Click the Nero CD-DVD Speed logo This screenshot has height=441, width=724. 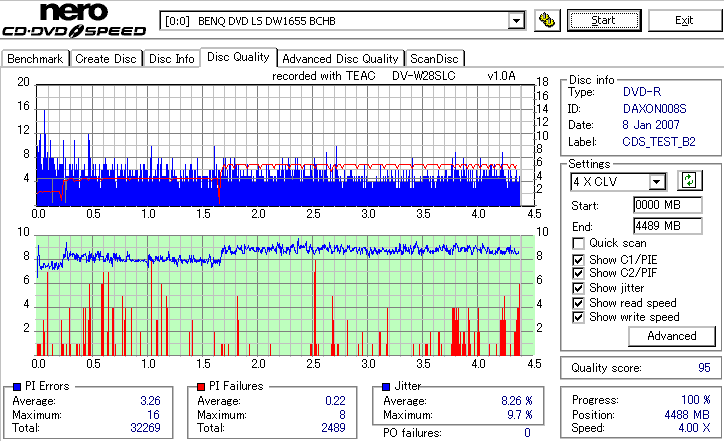(x=74, y=20)
